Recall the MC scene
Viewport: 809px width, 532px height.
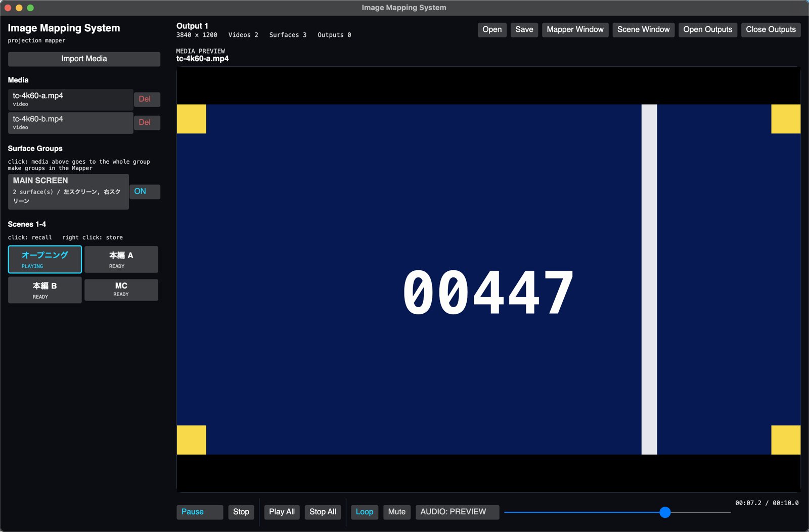(x=121, y=290)
